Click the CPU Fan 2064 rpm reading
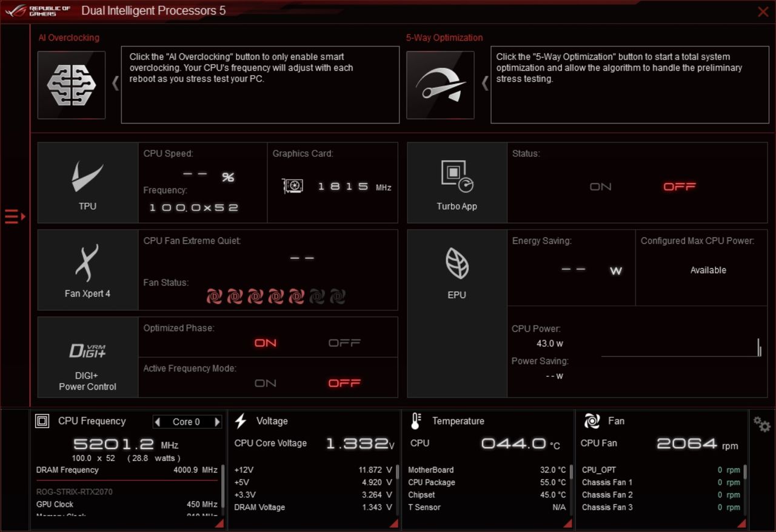 (697, 444)
